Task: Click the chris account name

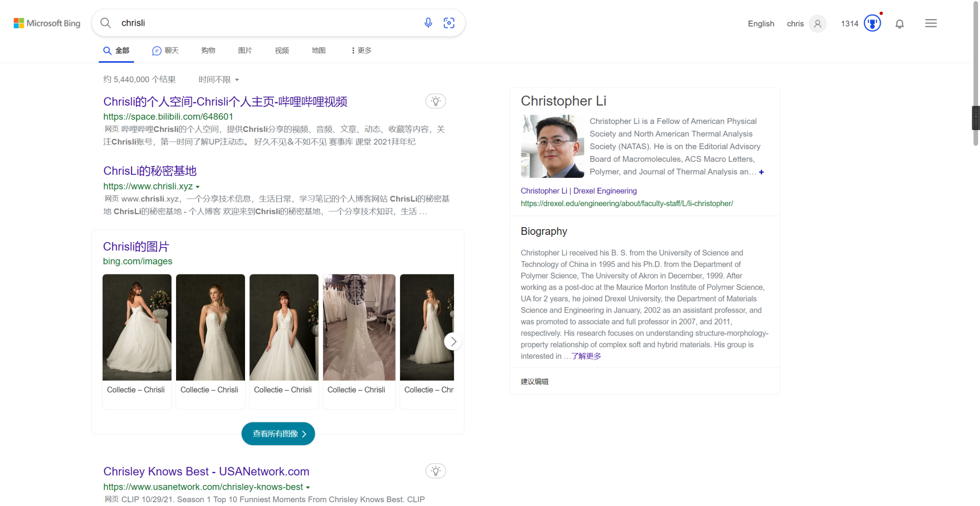Action: [795, 23]
